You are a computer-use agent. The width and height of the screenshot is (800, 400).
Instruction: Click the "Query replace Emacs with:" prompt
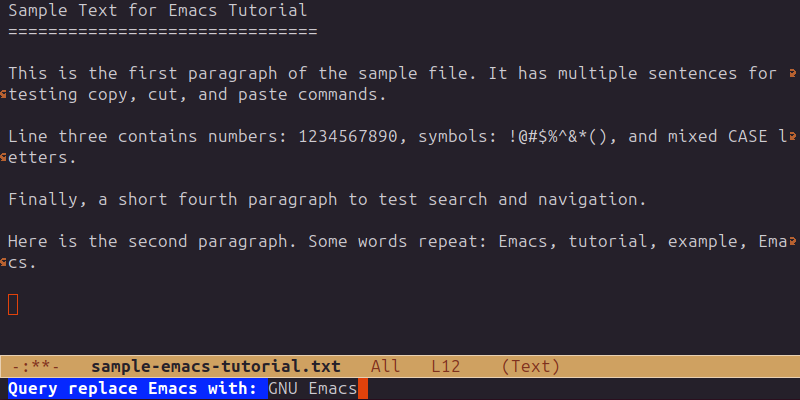tap(134, 388)
